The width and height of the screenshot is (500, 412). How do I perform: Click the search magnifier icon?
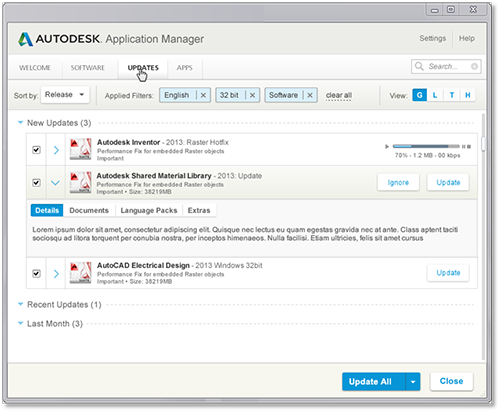click(x=419, y=66)
